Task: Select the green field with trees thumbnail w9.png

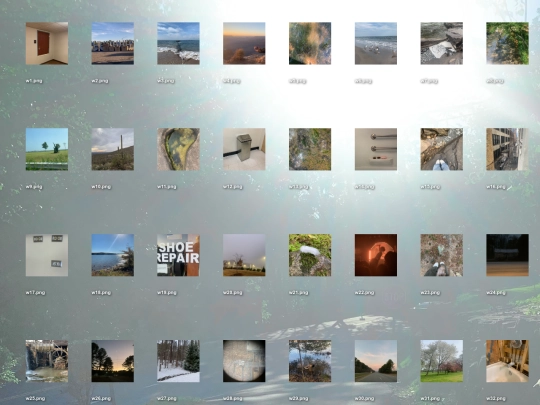Action: pos(47,149)
